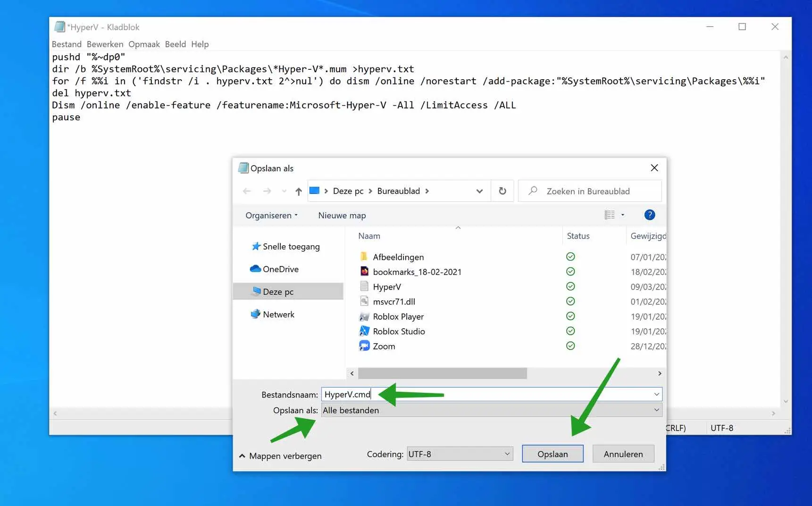Click sync status icon for Afbeeldingen
812x506 pixels.
pos(570,257)
